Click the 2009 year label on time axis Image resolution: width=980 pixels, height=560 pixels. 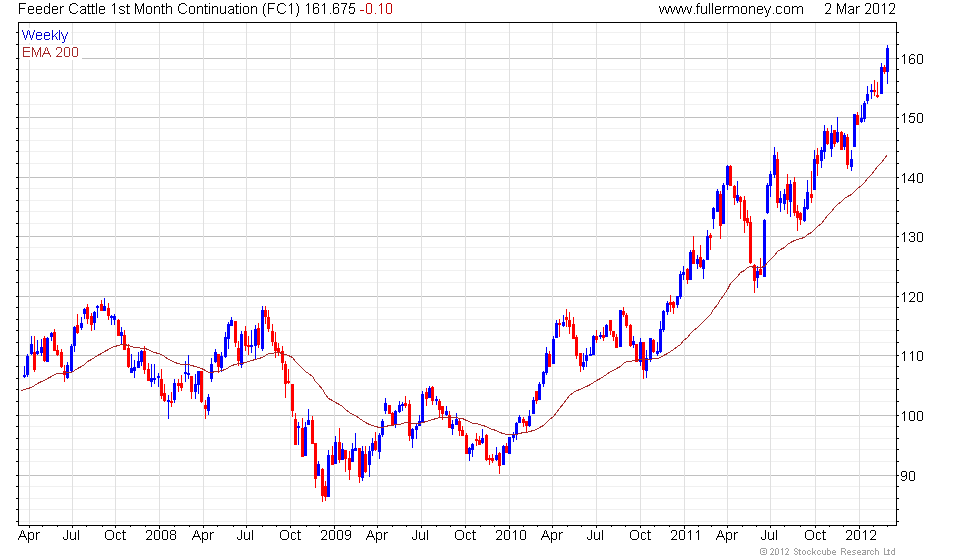click(x=336, y=536)
